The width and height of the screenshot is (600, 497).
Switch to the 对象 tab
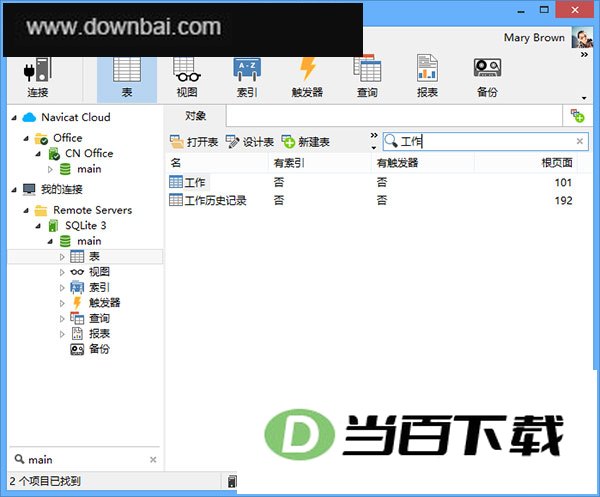click(x=196, y=116)
